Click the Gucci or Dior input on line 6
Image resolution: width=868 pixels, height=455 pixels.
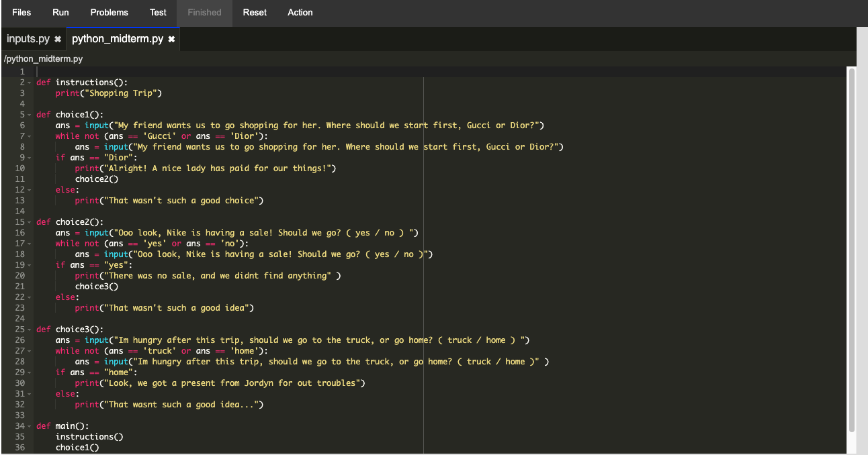pos(300,125)
